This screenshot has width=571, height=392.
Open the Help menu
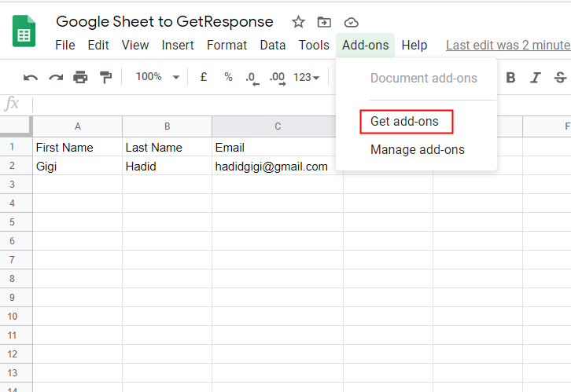[x=414, y=45]
